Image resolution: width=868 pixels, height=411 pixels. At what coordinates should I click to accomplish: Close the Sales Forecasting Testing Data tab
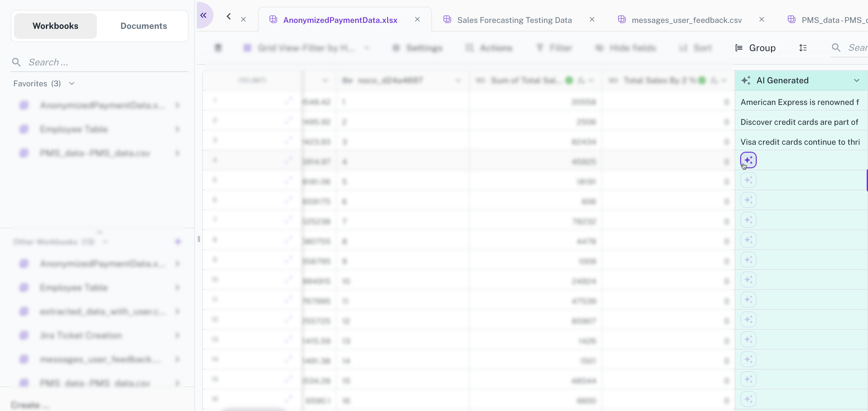pyautogui.click(x=592, y=19)
